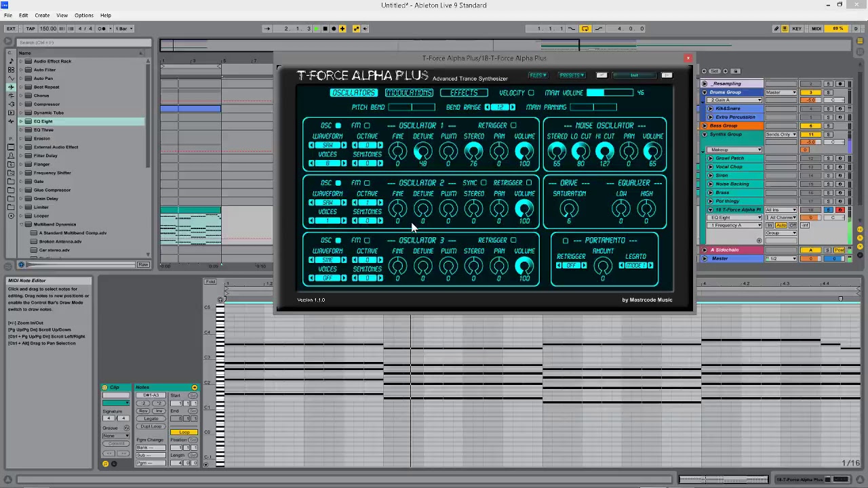This screenshot has height=488, width=868.
Task: Expand the Audio Effect Rack folder
Action: [20, 61]
